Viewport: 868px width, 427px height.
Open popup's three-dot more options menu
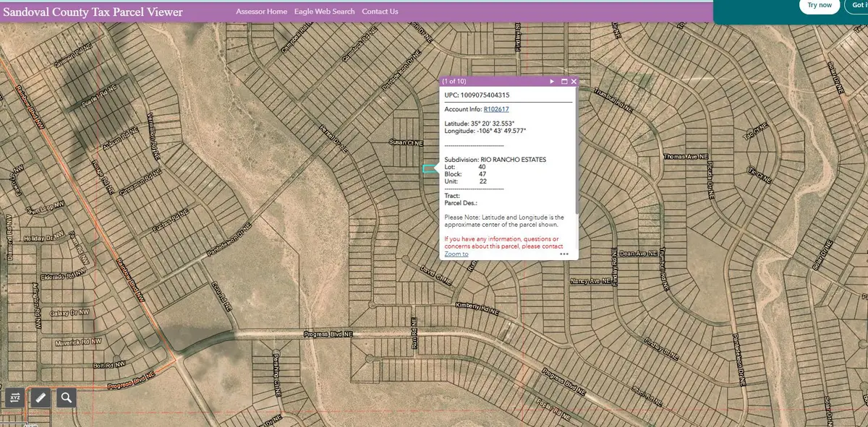(564, 254)
